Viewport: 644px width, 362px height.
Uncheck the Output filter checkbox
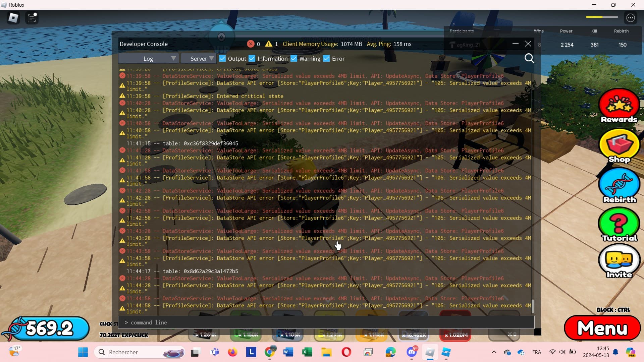coord(222,59)
